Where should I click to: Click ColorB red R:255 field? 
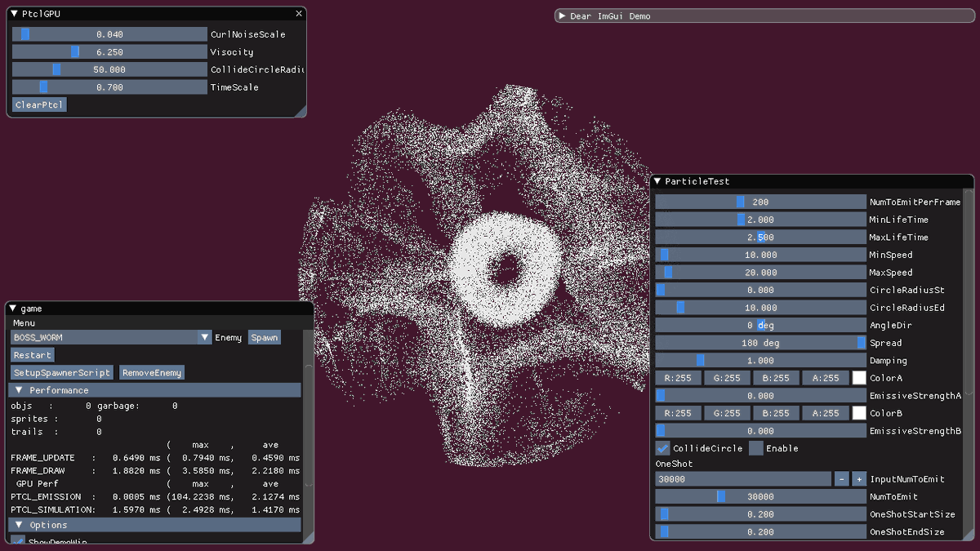click(678, 413)
